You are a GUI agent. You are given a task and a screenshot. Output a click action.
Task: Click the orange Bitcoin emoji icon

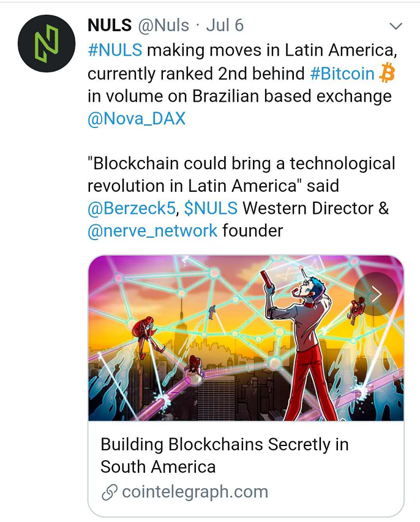387,74
